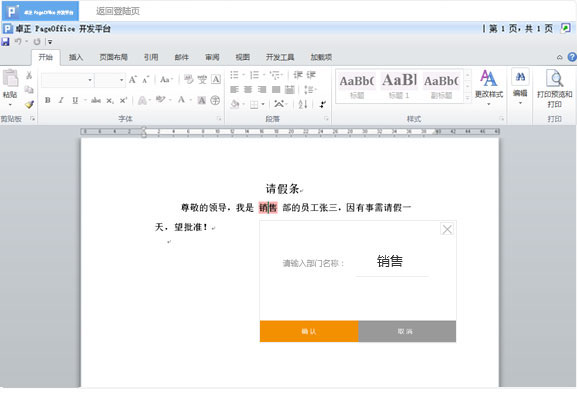Image resolution: width=578 pixels, height=394 pixels.
Task: Open the Borders dropdown arrow
Action: coord(263,105)
